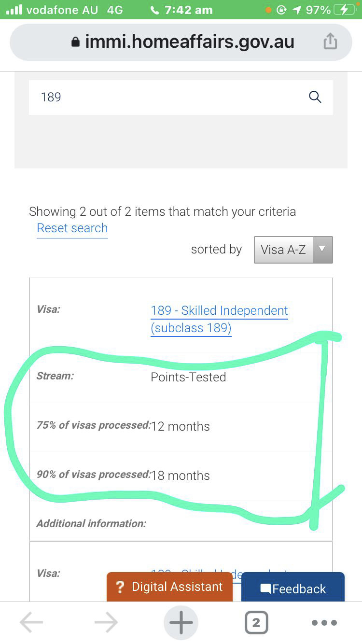Open 189 - Skilled Independent visa link
The height and width of the screenshot is (644, 362).
(x=220, y=319)
